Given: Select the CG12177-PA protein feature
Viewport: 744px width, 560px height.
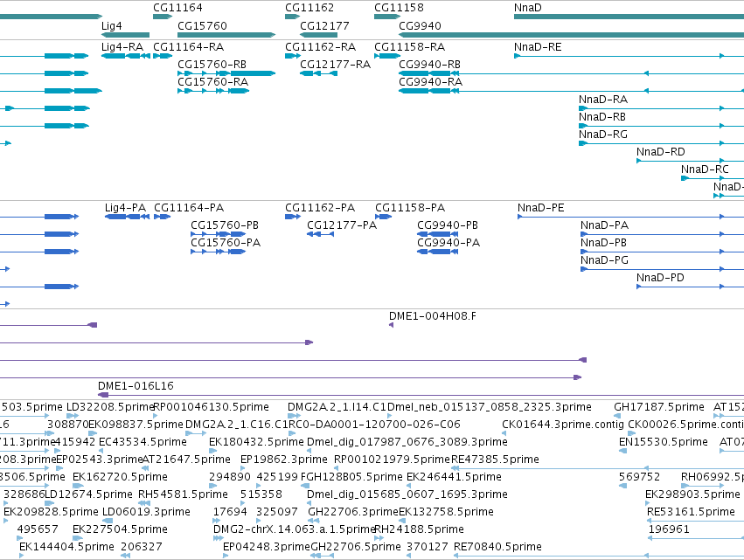Looking at the screenshot, I should (320, 234).
